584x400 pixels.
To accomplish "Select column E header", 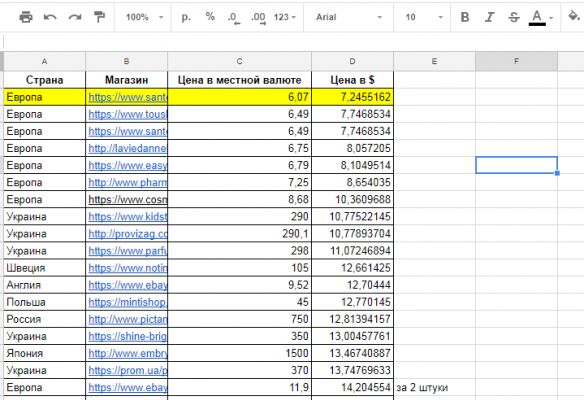I will pyautogui.click(x=434, y=61).
